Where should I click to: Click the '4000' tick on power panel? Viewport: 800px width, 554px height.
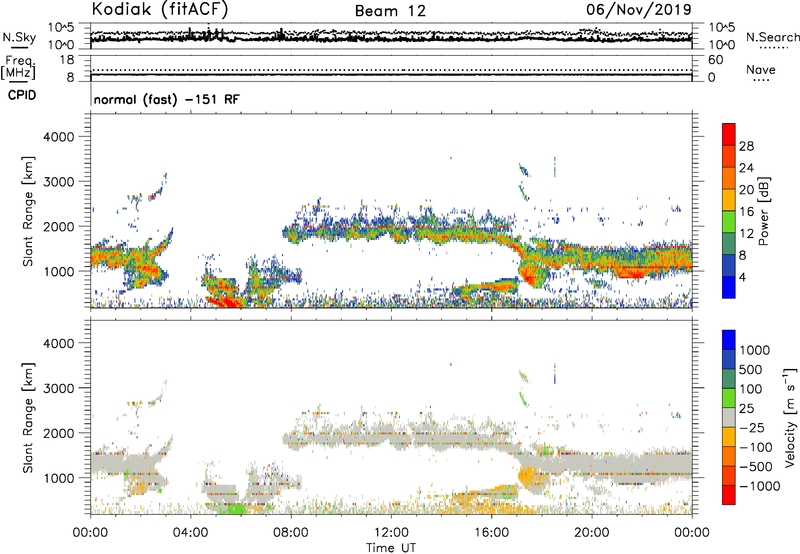click(x=58, y=137)
